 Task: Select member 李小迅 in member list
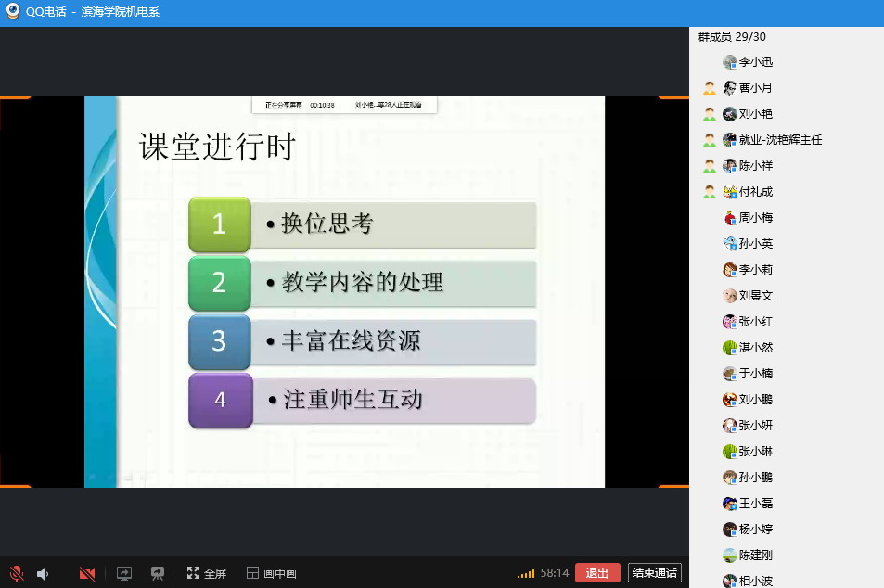click(x=755, y=62)
